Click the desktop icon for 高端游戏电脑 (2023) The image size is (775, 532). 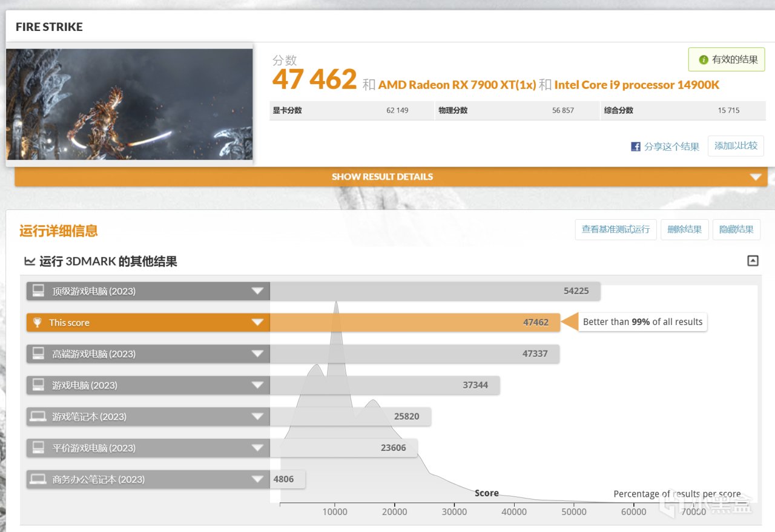point(38,353)
